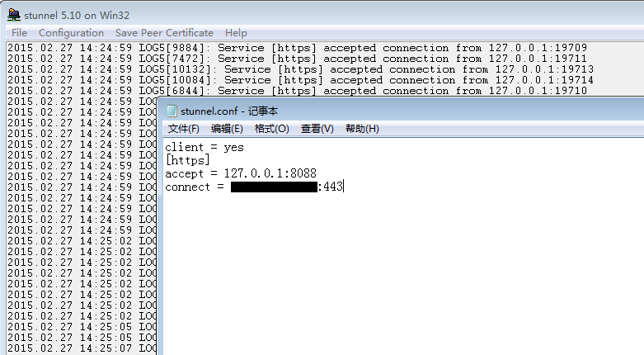This screenshot has height=355, width=644.
Task: Open the 帮助(H) menu in Notepad
Action: click(x=362, y=129)
